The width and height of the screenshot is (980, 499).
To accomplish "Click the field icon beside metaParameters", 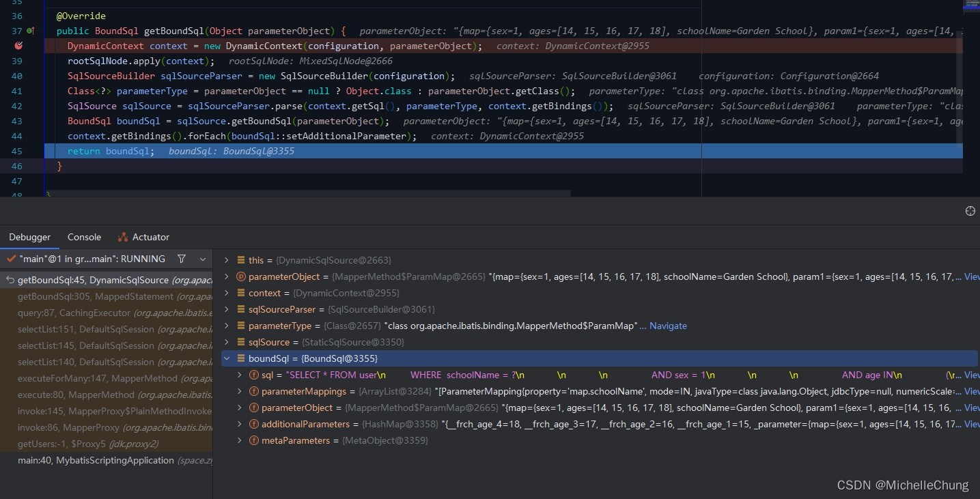I will coord(254,440).
